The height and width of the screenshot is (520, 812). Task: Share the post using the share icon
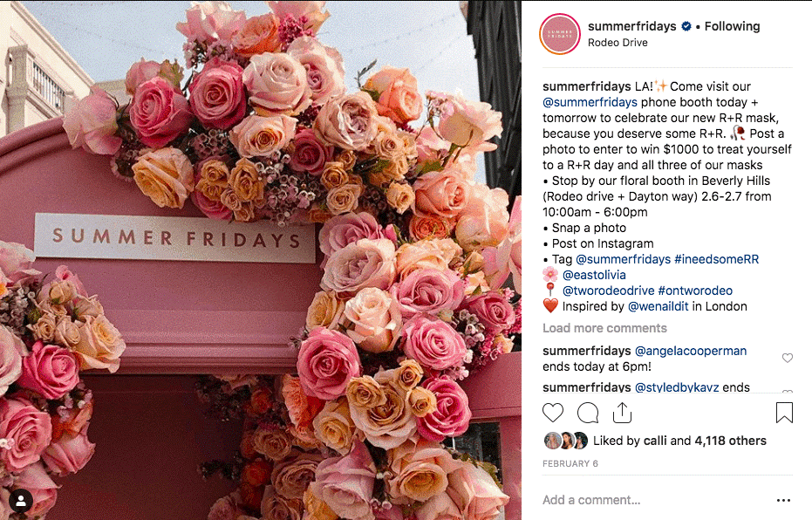click(x=622, y=413)
